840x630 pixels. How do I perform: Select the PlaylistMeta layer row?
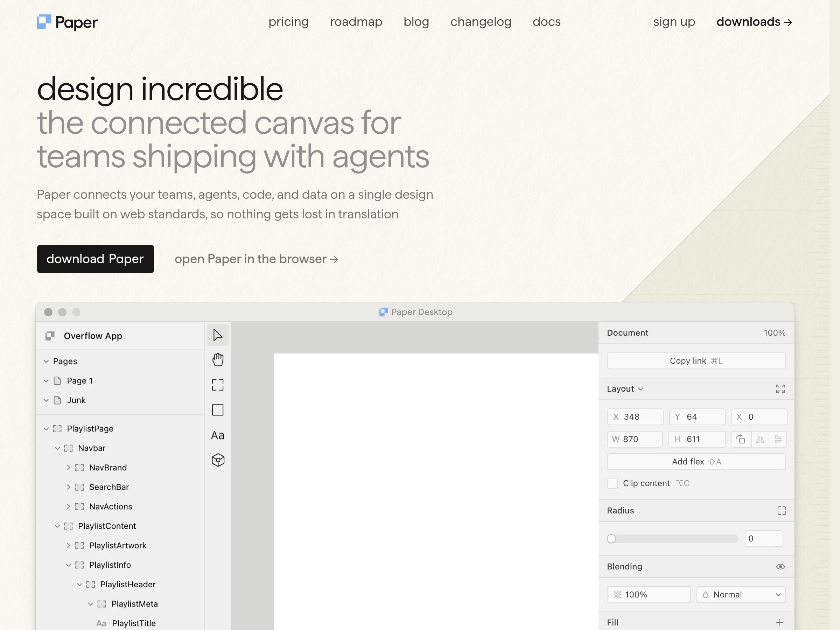120,604
